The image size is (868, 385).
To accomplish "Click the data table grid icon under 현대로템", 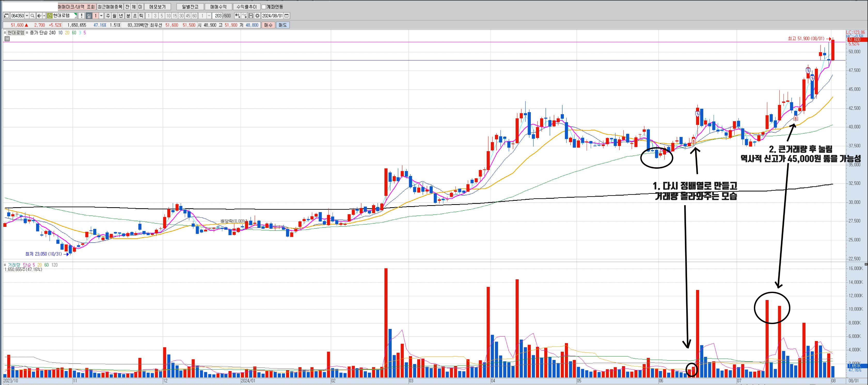I will (7, 39).
